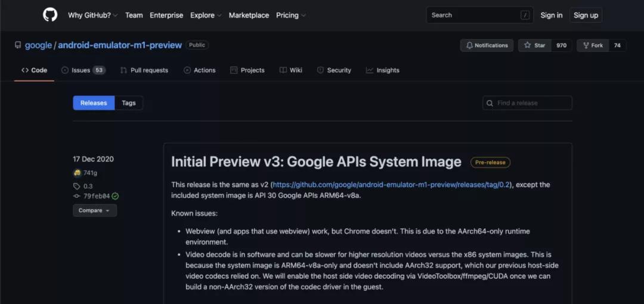Click the top Search box
The image size is (644, 304).
tap(479, 15)
